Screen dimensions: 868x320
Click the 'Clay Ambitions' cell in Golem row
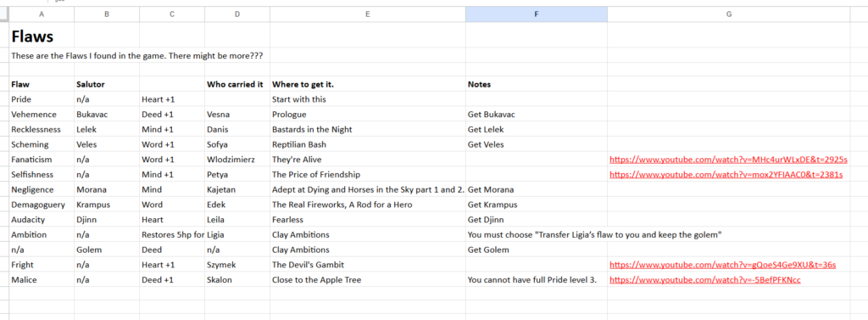[x=368, y=250]
